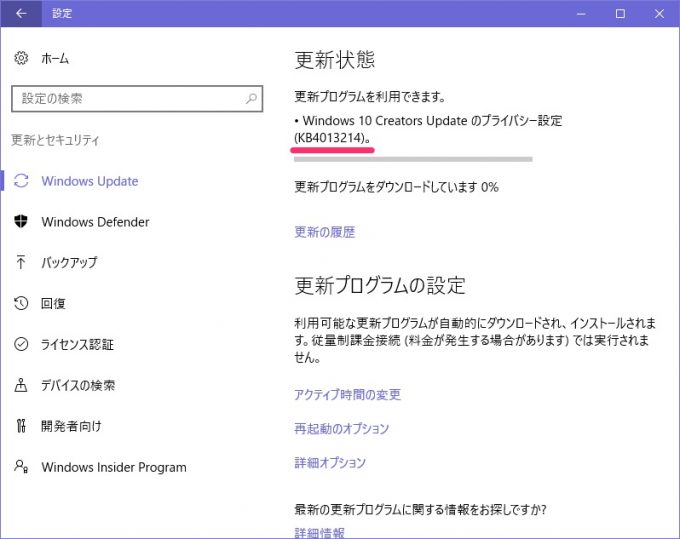The image size is (680, 539).
Task: Open 詳細オプション link
Action: tap(330, 462)
